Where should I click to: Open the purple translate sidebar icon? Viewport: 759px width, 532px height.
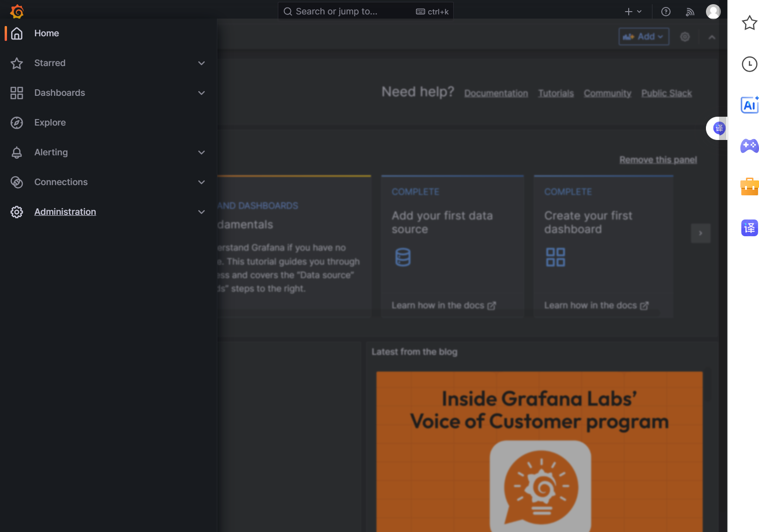click(749, 228)
